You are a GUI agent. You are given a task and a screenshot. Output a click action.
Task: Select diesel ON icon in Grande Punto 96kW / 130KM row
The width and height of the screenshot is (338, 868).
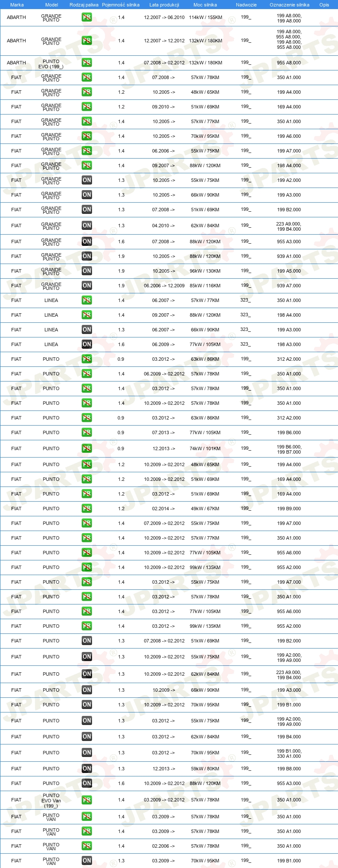click(x=87, y=271)
